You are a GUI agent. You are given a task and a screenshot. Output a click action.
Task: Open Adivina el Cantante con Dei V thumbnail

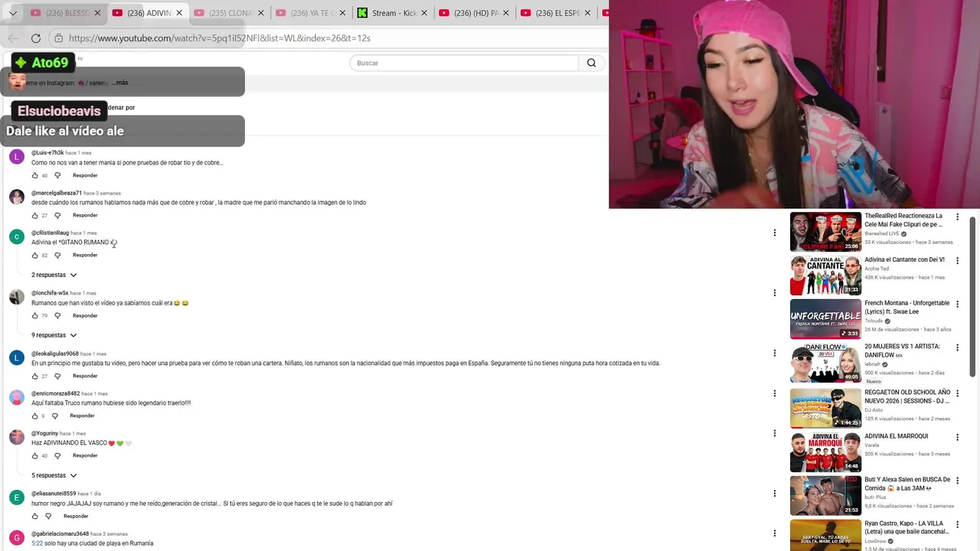(825, 275)
